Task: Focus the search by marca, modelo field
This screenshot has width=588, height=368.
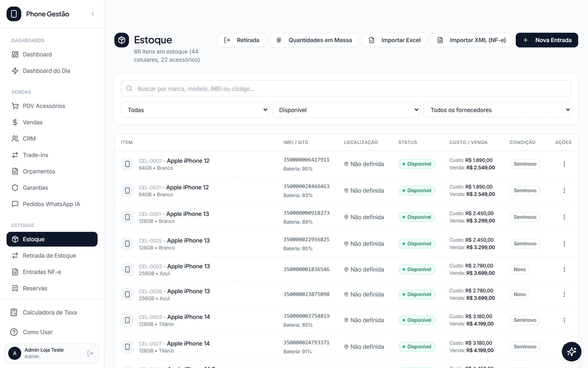Action: 346,89
